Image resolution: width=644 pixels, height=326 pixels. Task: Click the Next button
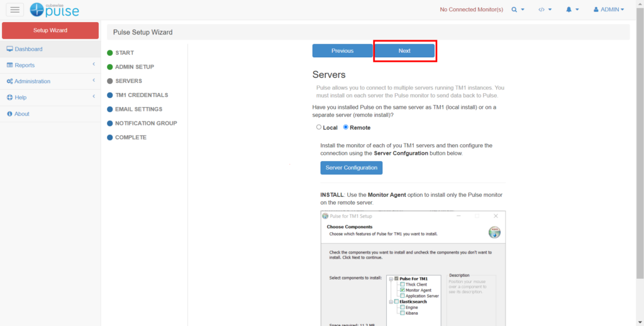point(404,51)
